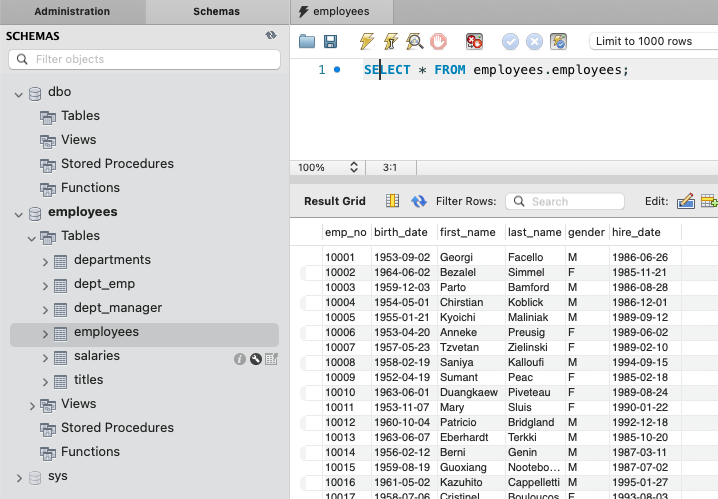Screen dimensions: 718x499
Task: Commit transaction with checkmark icon
Action: pos(510,42)
